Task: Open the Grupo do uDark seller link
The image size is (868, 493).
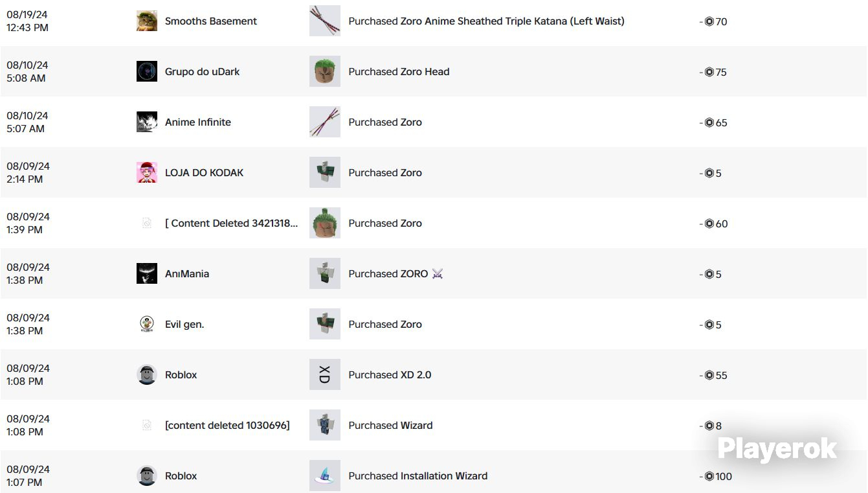Action: point(202,72)
